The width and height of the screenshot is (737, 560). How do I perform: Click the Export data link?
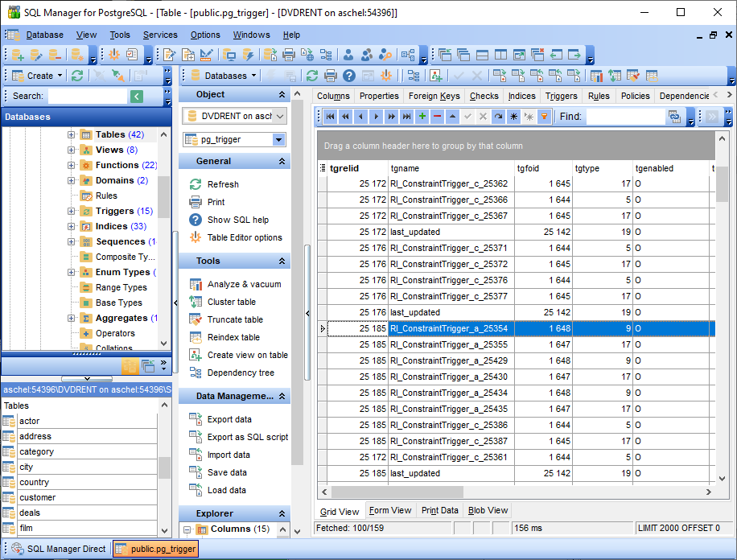[x=229, y=419]
